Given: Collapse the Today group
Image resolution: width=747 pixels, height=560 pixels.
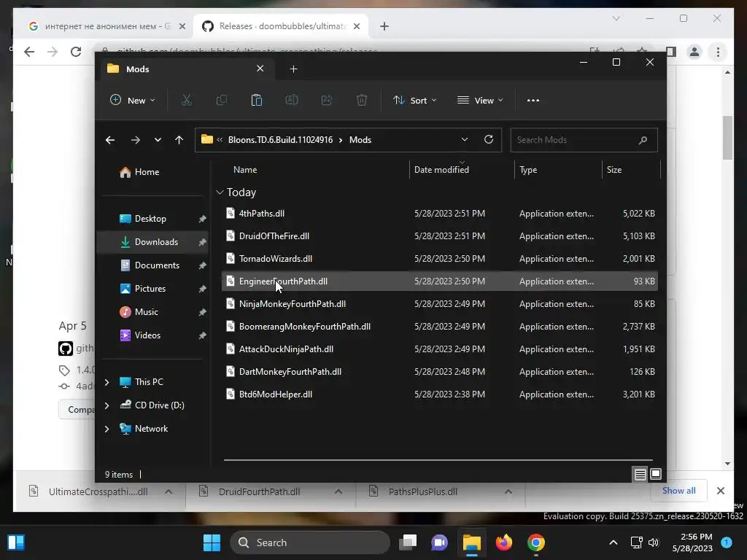Looking at the screenshot, I should point(220,192).
